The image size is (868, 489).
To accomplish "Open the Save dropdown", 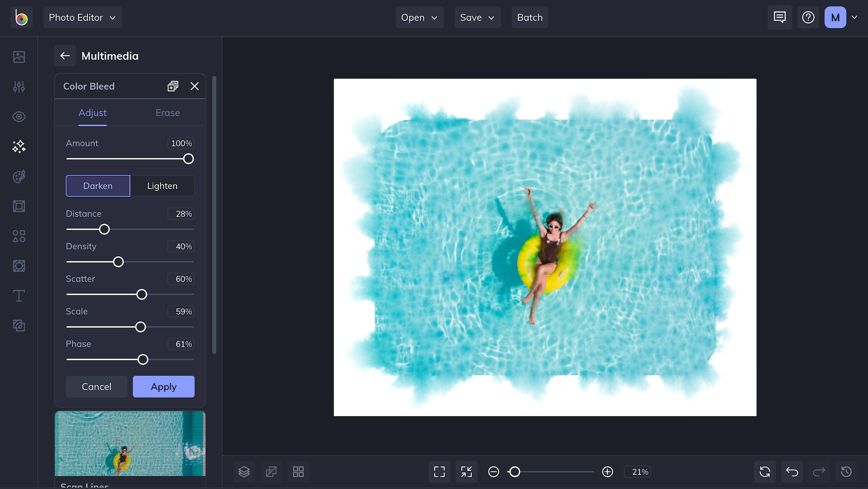I will [x=477, y=17].
